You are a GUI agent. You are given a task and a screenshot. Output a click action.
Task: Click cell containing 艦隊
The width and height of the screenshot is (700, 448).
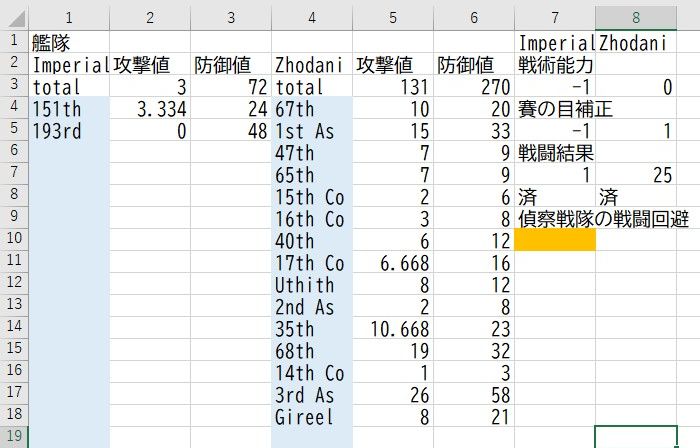[69, 43]
